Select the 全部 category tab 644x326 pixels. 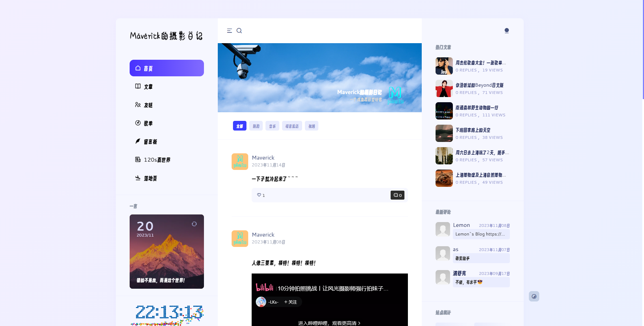[x=240, y=126]
